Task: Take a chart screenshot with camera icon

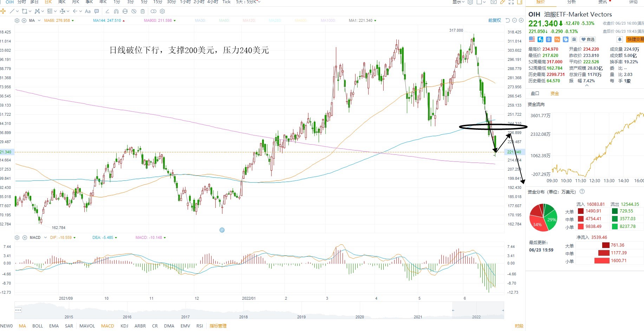Action: pyautogui.click(x=494, y=2)
